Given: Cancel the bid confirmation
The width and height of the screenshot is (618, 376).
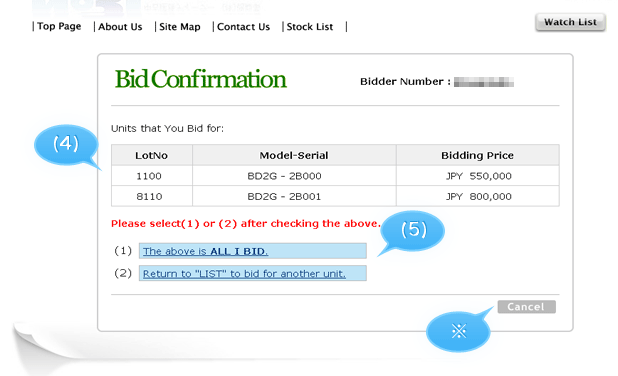Looking at the screenshot, I should click(x=527, y=307).
